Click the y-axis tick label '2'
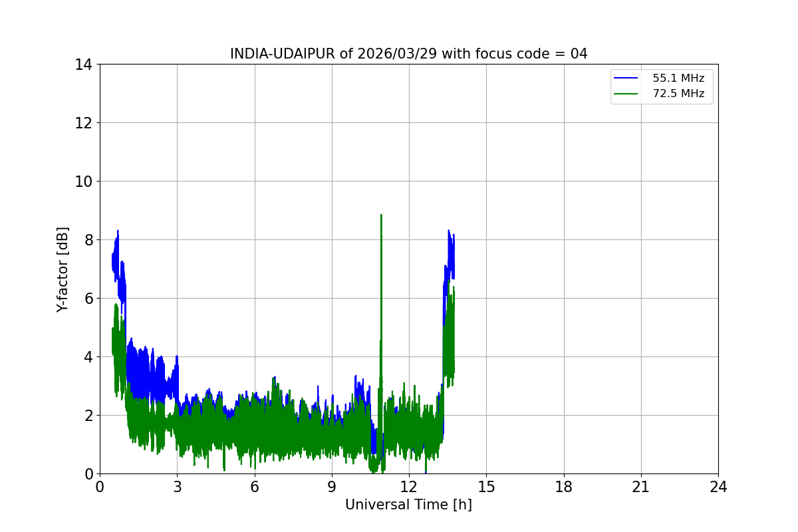798x532 pixels. (88, 416)
